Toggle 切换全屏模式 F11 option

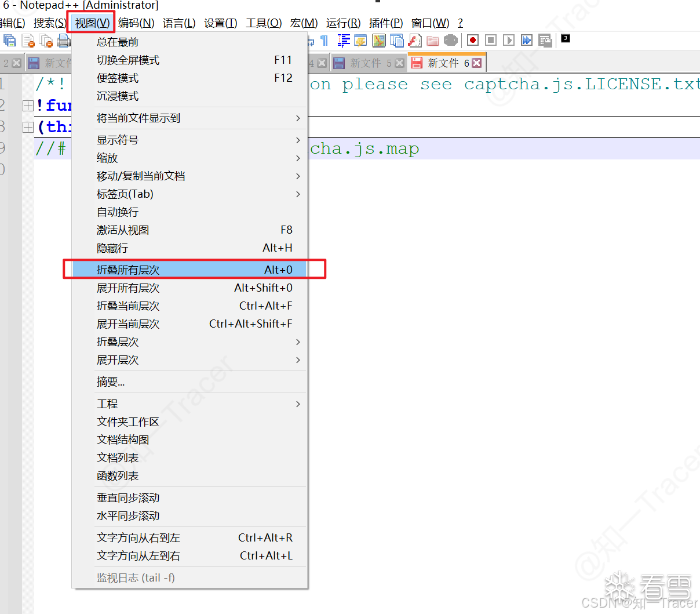coord(189,60)
